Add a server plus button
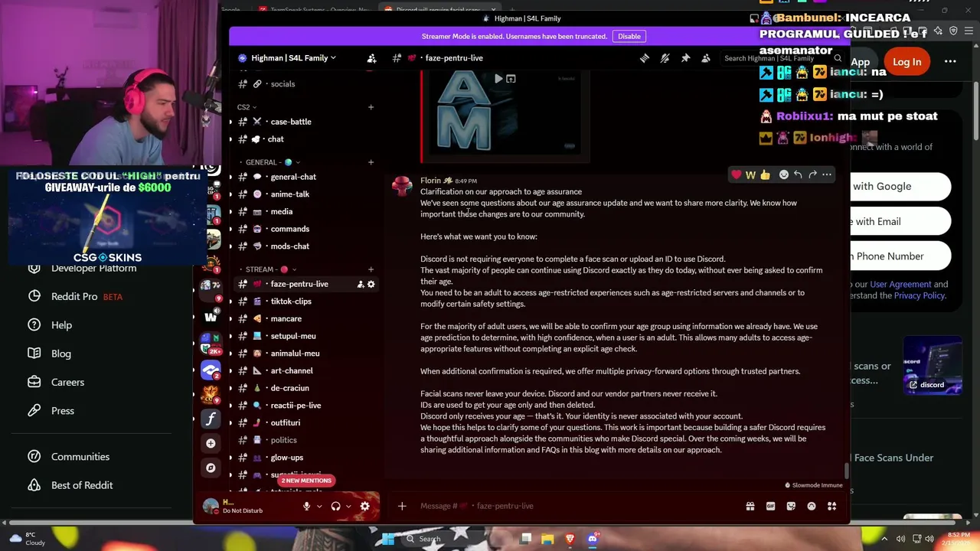Image resolution: width=980 pixels, height=551 pixels. click(x=211, y=443)
